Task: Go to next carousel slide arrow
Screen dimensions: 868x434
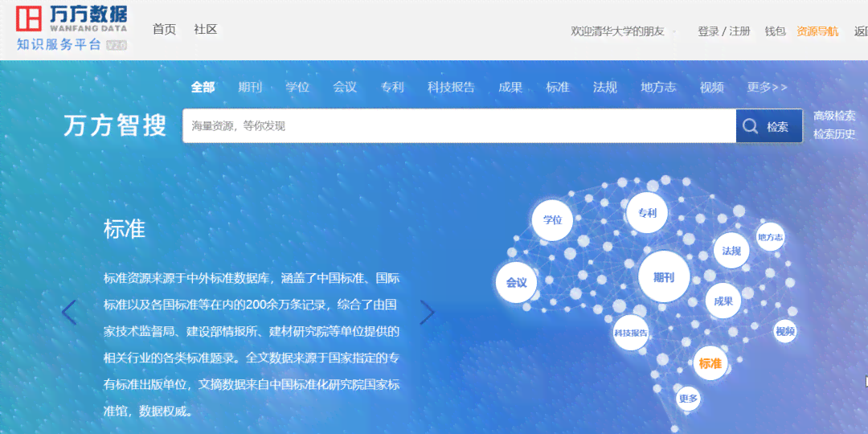Action: pyautogui.click(x=428, y=313)
